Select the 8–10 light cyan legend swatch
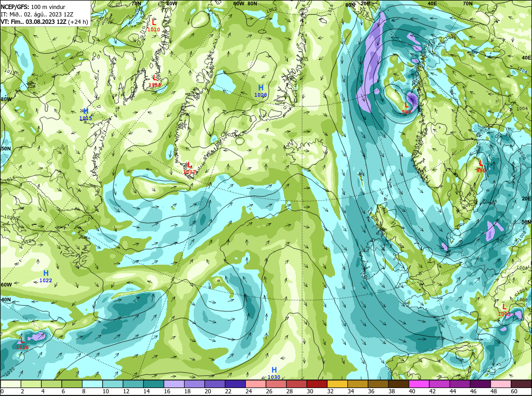Image resolution: width=532 pixels, height=396 pixels. click(x=92, y=384)
